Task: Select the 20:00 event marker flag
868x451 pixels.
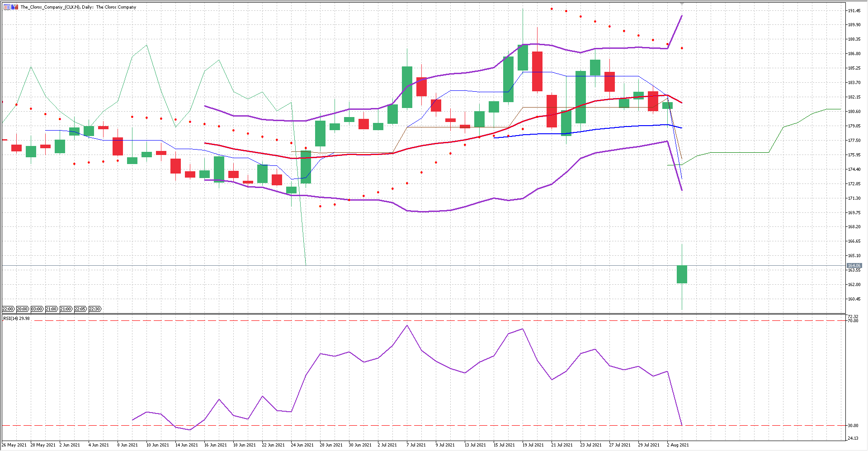Action: tap(23, 309)
